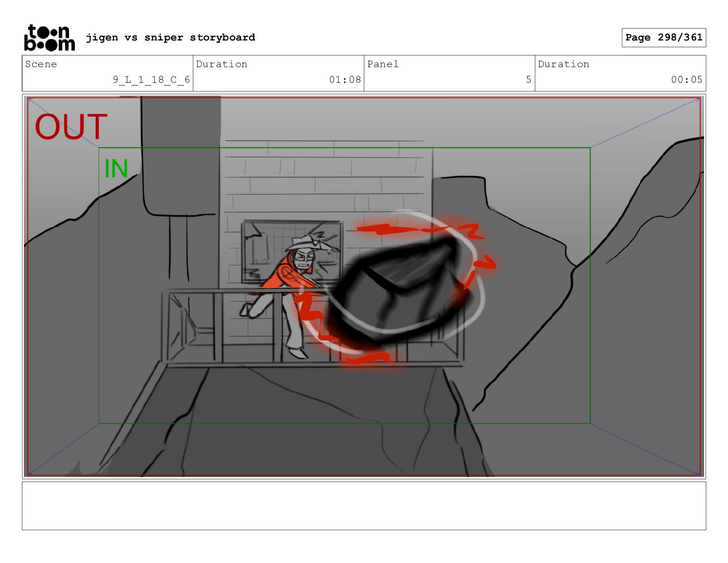Click the green 'IN' camera frame label
This screenshot has height=563, width=728.
[116, 168]
